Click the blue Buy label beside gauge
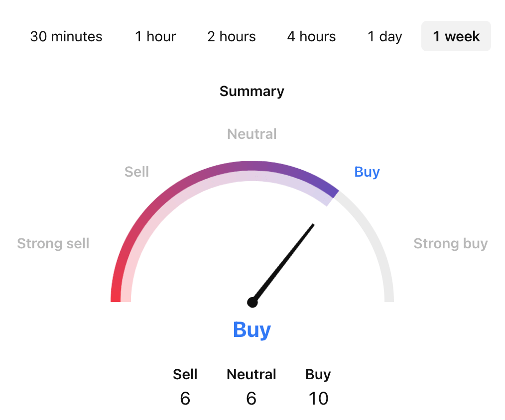 pos(367,172)
